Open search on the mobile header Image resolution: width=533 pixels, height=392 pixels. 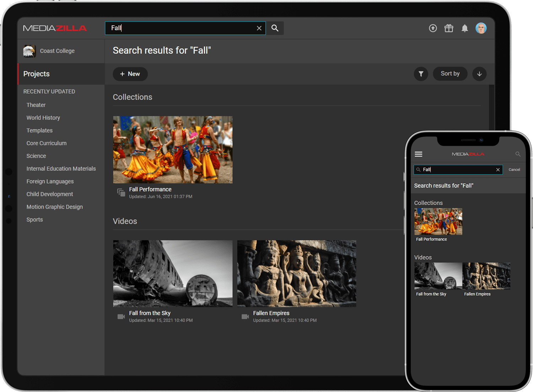[x=518, y=154]
